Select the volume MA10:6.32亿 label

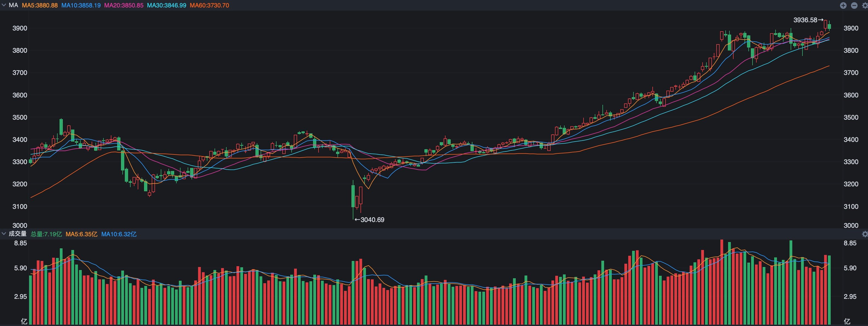119,234
